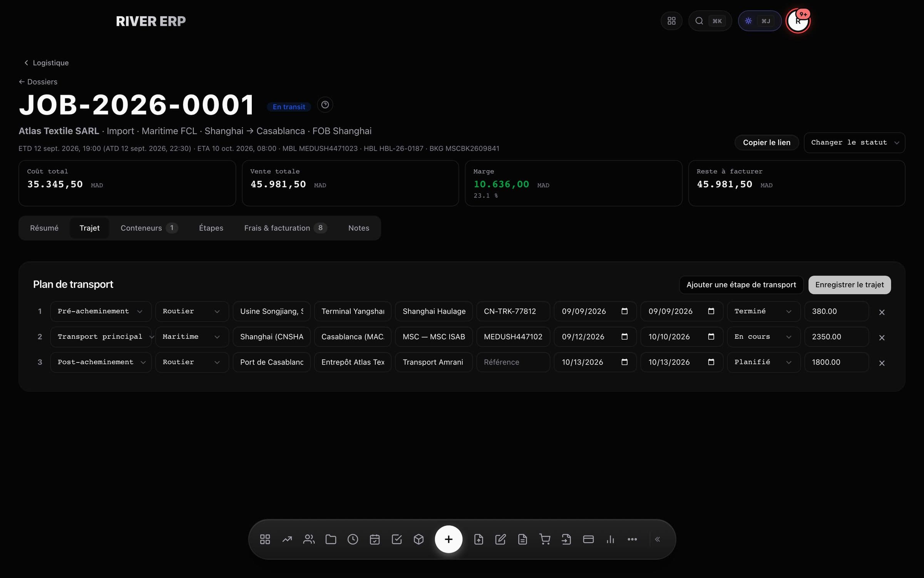The image size is (924, 578).
Task: Open the credit card icon in dock
Action: coord(588,539)
